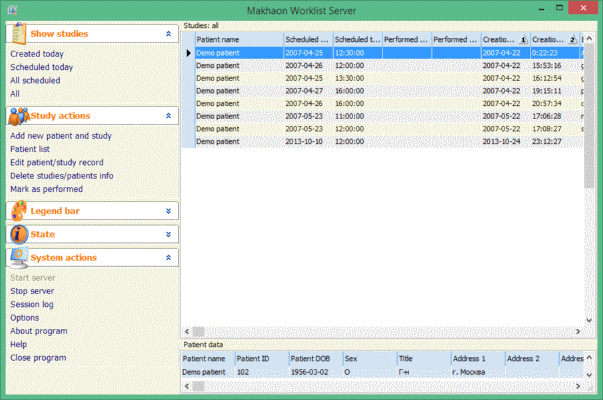
Task: Click the System actions computer icon
Action: [x=18, y=257]
